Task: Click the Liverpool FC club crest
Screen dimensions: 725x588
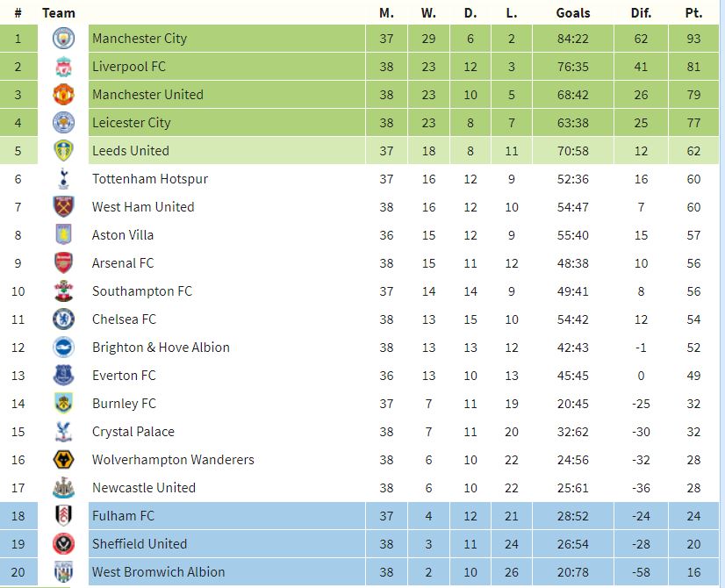Action: coord(63,67)
